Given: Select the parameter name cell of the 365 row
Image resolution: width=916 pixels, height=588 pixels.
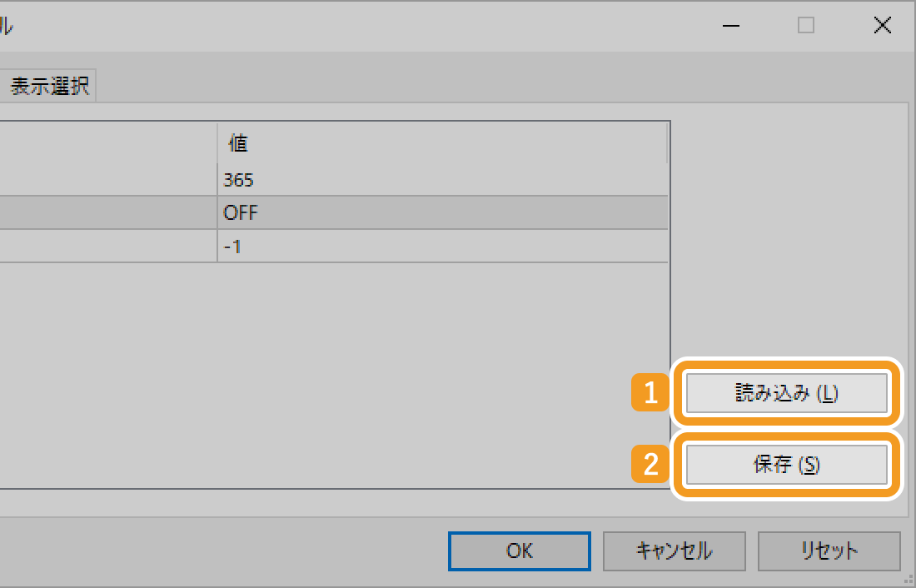Looking at the screenshot, I should click(108, 179).
